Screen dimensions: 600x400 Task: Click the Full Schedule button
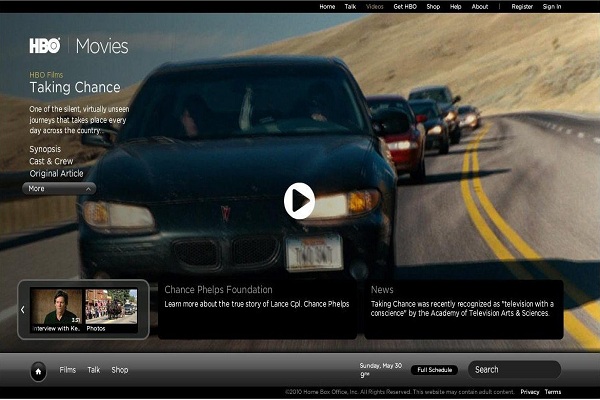click(x=433, y=370)
